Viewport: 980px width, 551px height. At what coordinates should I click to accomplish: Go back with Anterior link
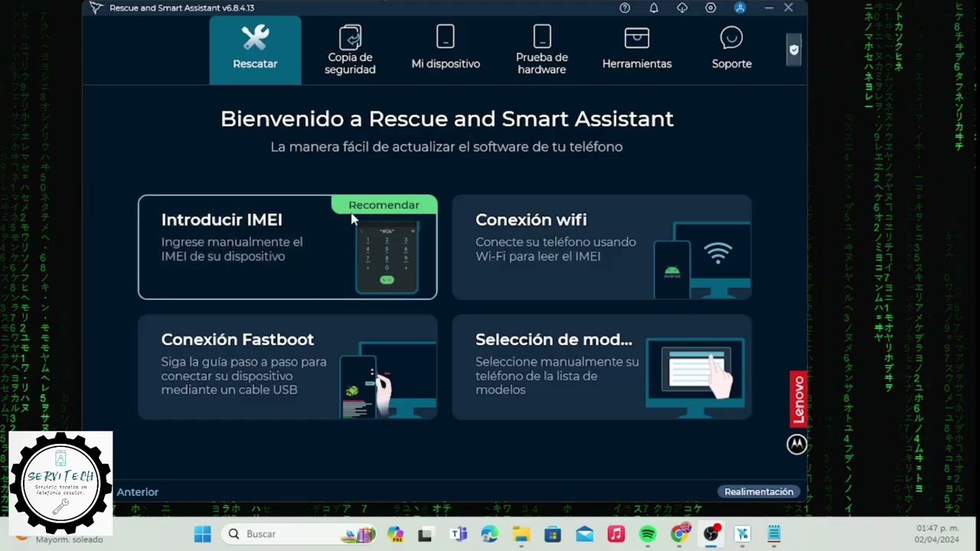pos(137,492)
